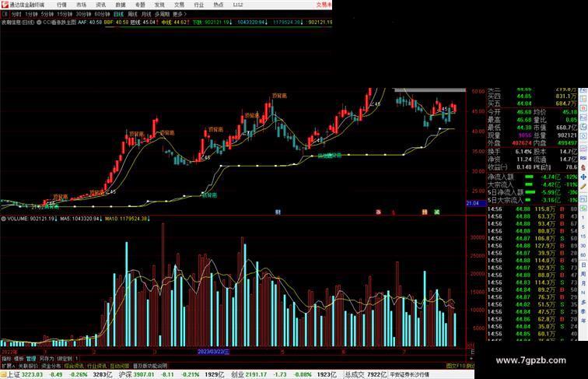Switch to the 15分钟 period tab
This screenshot has height=379, width=588.
(65, 14)
